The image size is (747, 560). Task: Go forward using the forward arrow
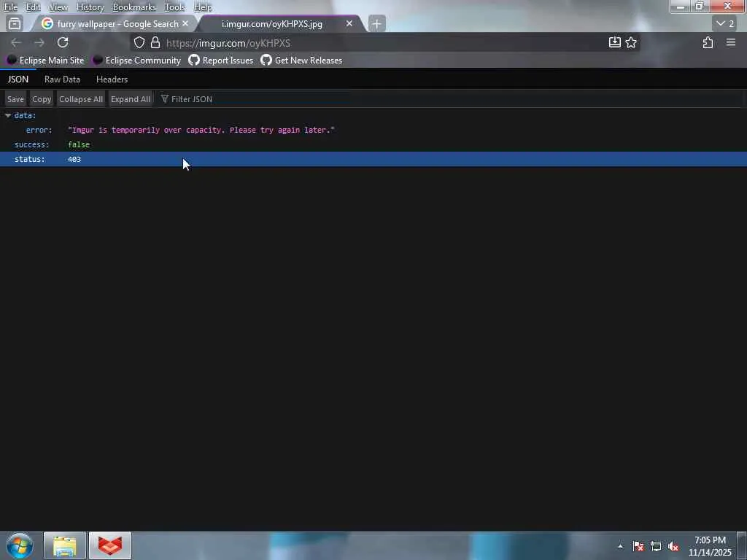(39, 43)
